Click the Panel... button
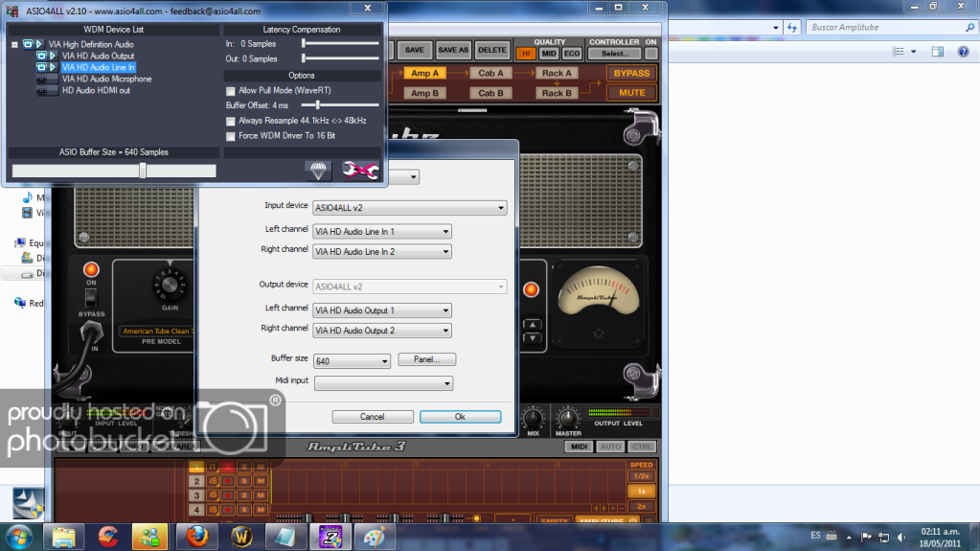980x551 pixels. tap(426, 359)
